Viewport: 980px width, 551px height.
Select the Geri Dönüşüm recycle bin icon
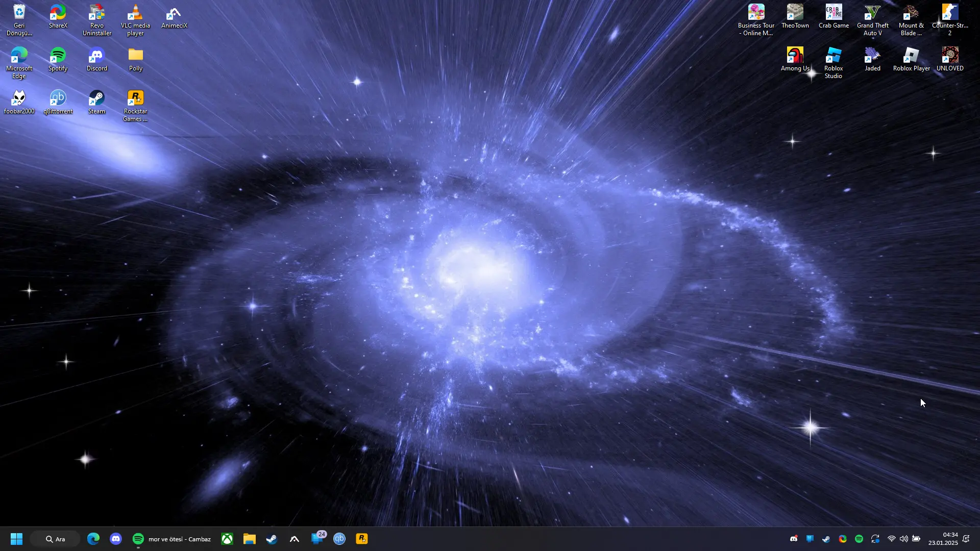[x=19, y=20]
